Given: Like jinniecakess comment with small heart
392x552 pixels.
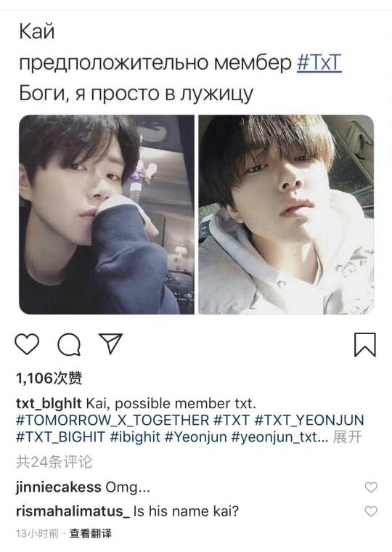Looking at the screenshot, I should (x=371, y=487).
